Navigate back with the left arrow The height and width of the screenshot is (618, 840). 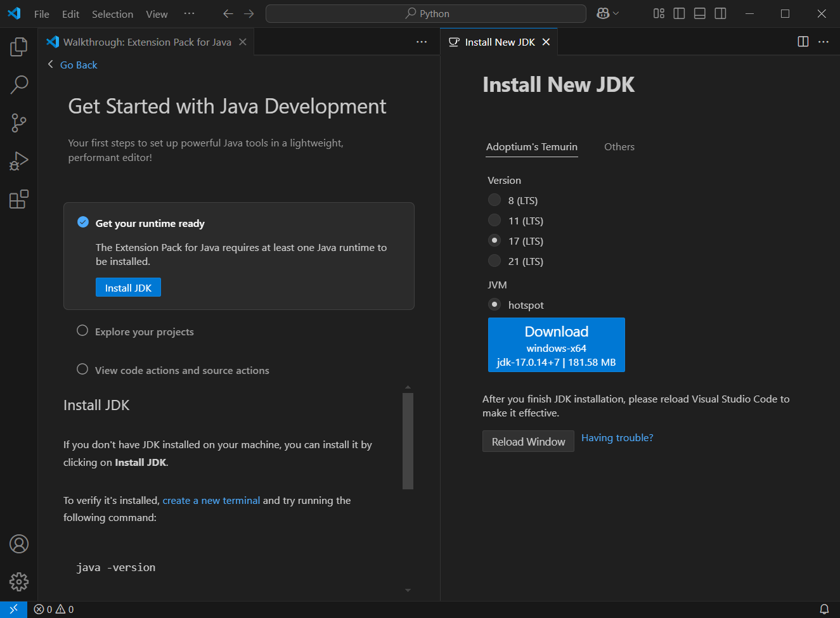(x=228, y=13)
